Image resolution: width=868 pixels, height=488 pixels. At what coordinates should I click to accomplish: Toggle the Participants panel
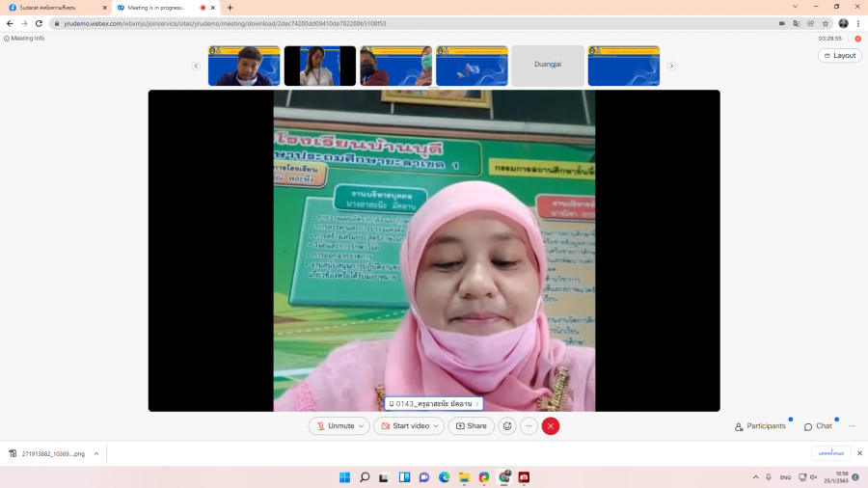760,426
